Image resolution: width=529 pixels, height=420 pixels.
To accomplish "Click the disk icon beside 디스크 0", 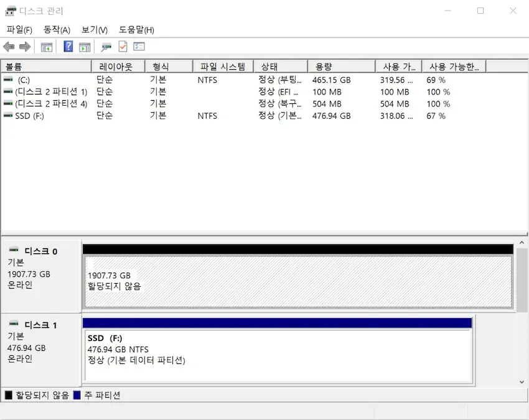I will pyautogui.click(x=14, y=250).
